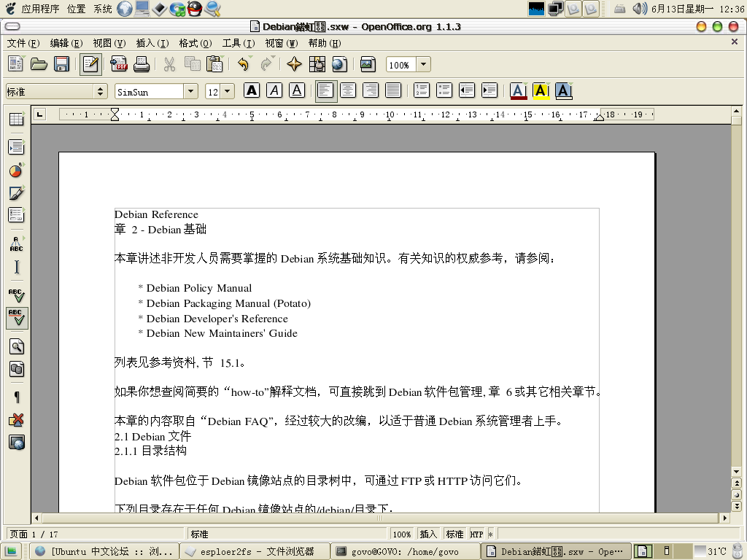Set paragraph background color
747x560 pixels.
(564, 90)
